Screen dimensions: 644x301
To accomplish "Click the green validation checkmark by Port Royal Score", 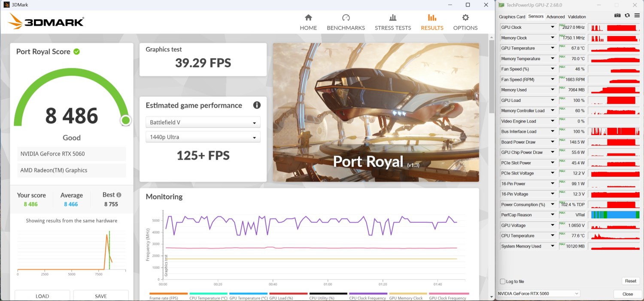I will coord(76,52).
